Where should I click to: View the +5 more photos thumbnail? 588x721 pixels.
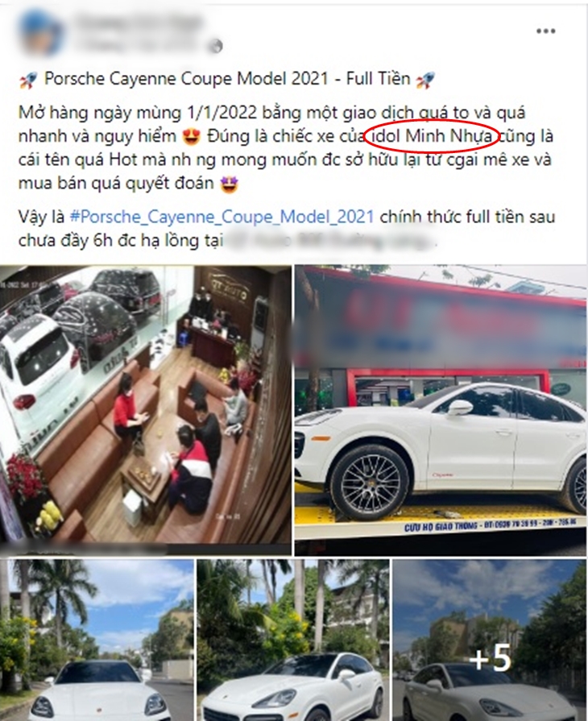[490, 640]
